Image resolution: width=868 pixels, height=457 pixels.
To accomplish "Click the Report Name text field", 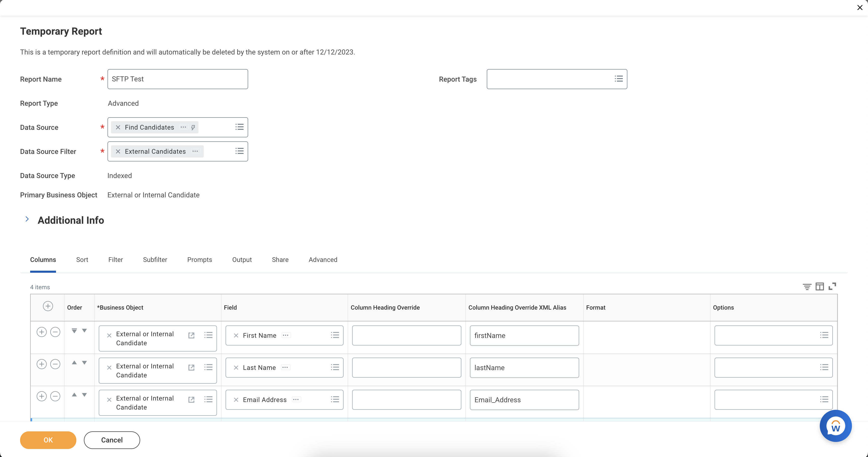I will (178, 79).
